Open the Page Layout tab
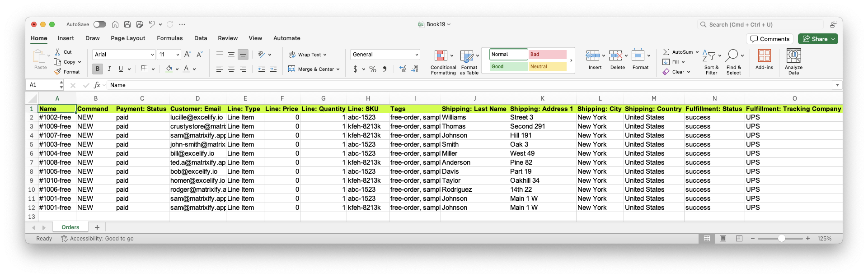Image resolution: width=868 pixels, height=277 pixels. pyautogui.click(x=128, y=38)
